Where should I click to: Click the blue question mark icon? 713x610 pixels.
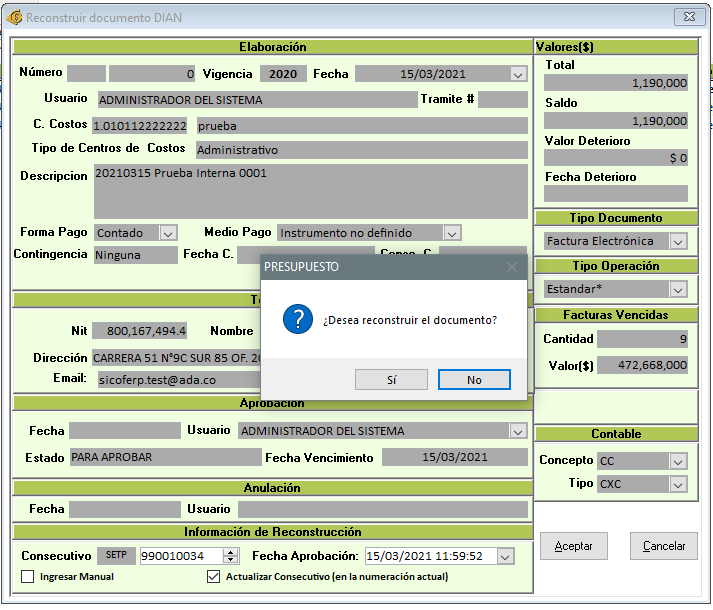point(298,320)
